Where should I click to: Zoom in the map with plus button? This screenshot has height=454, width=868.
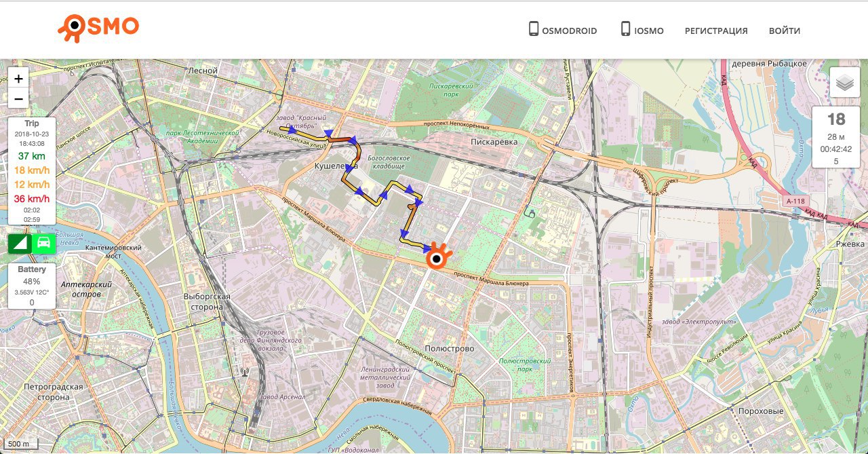[18, 78]
